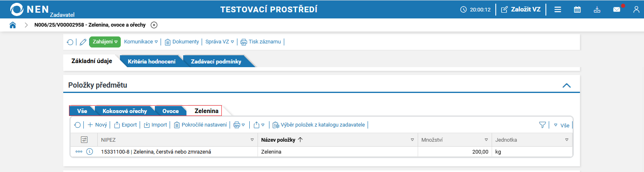Open the user profile icon

[636, 10]
